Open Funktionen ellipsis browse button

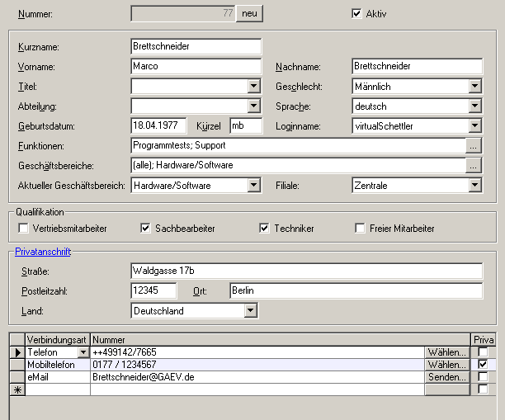(473, 145)
